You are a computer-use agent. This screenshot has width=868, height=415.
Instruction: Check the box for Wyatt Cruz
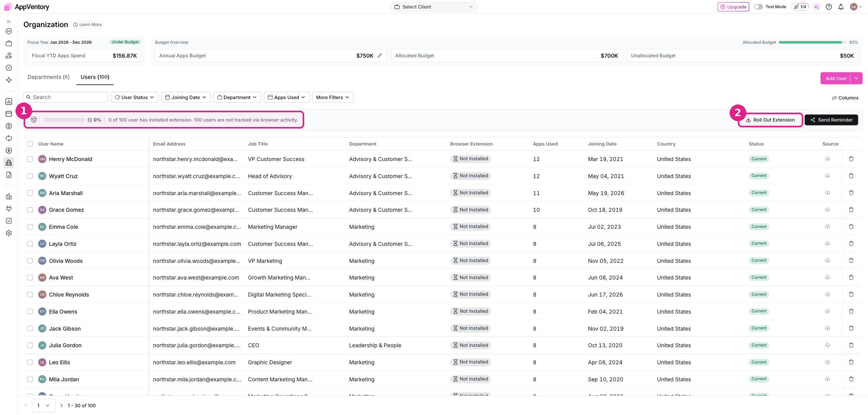pyautogui.click(x=30, y=176)
